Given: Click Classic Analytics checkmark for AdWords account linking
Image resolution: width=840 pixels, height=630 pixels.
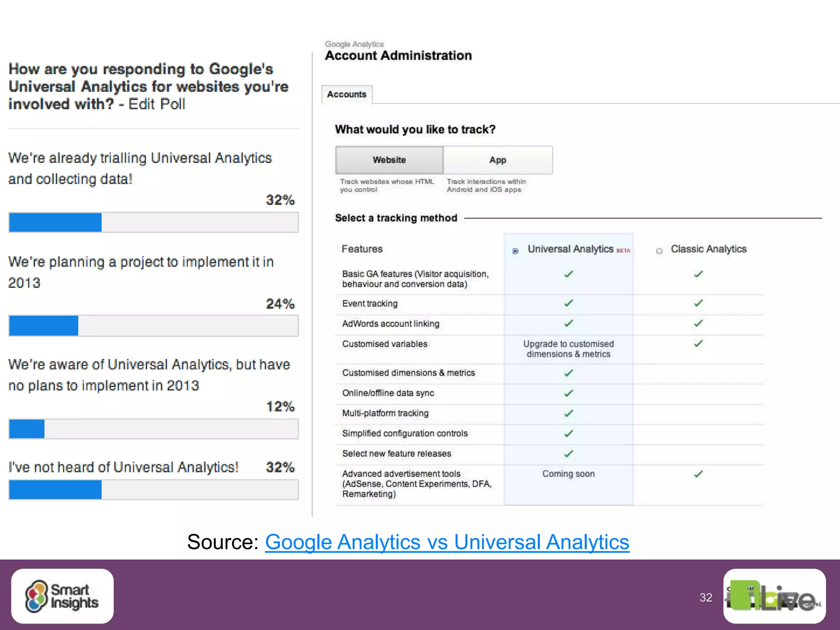Looking at the screenshot, I should (x=698, y=324).
